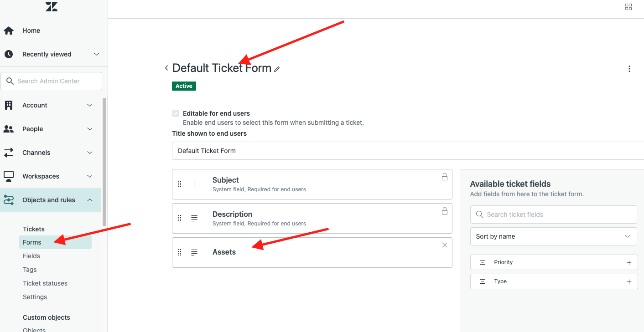Screen dimensions: 644x332
Task: Go back using the left chevron
Action: point(166,68)
